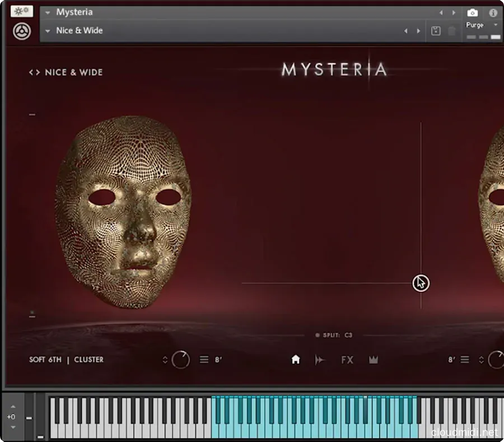Click the camera snapshot icon in the header
504x442 pixels.
472,12
